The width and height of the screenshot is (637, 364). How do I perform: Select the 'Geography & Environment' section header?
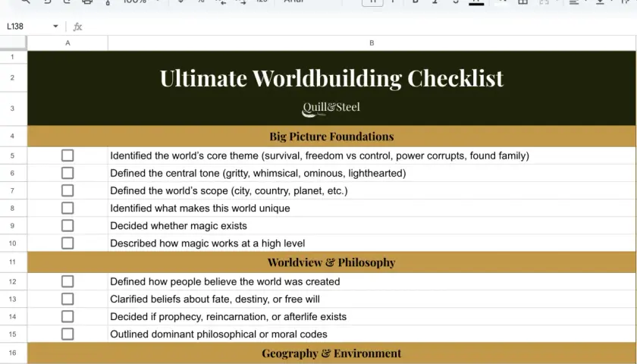tap(331, 353)
